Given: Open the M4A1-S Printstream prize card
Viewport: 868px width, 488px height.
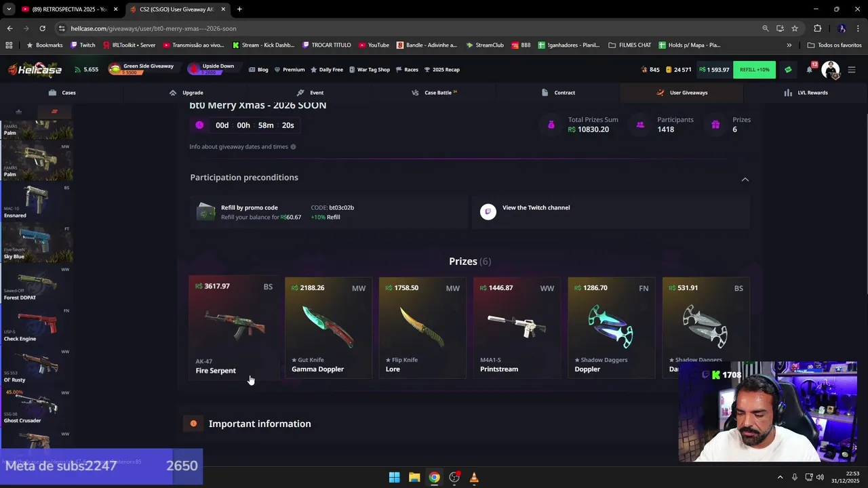Looking at the screenshot, I should pyautogui.click(x=517, y=328).
